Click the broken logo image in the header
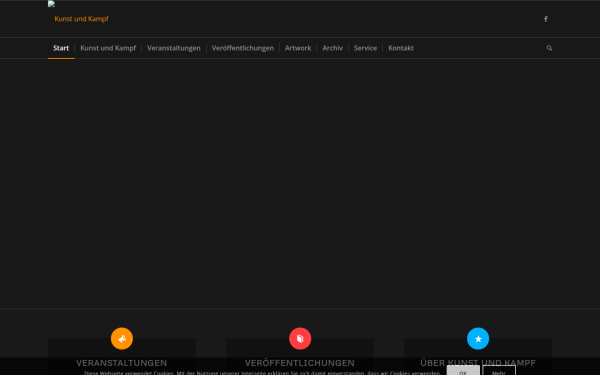 (51, 4)
